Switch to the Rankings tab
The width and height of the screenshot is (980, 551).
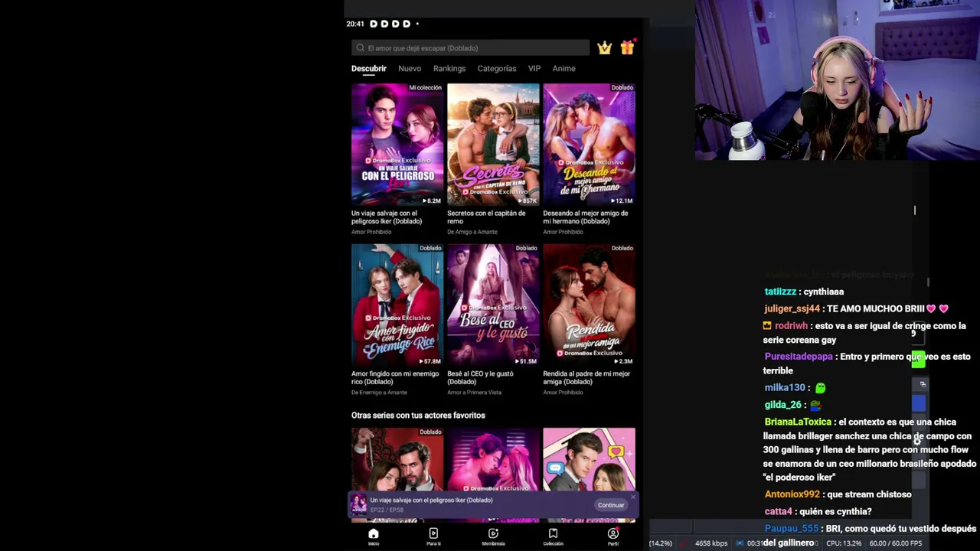[x=449, y=69]
